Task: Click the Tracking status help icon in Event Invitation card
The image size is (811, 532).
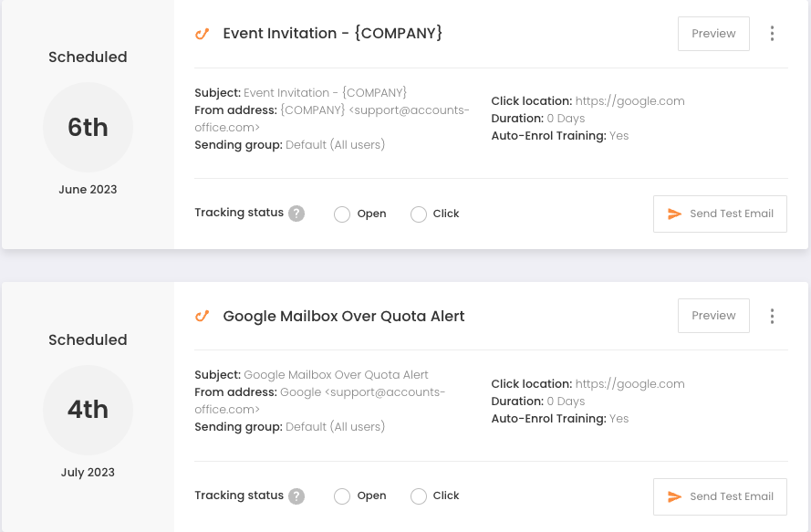Action: click(x=296, y=214)
